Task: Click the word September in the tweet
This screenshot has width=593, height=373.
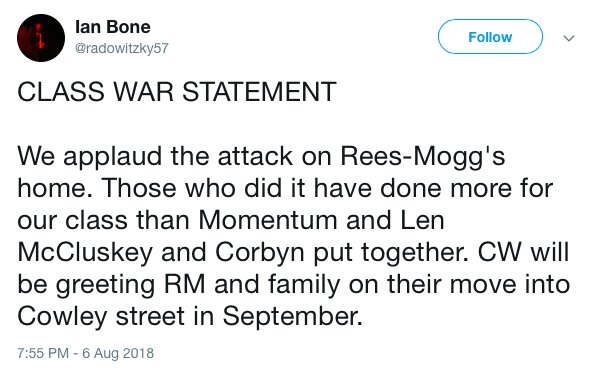Action: (292, 317)
